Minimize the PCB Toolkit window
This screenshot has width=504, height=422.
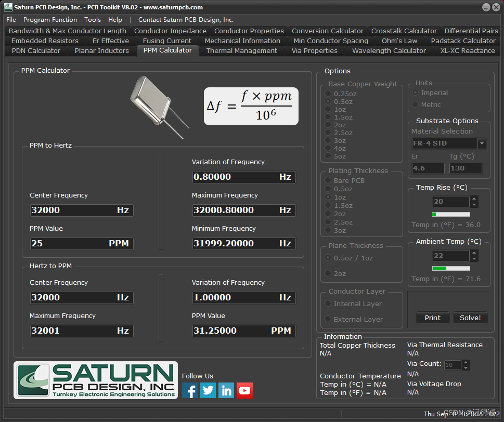(486, 7)
